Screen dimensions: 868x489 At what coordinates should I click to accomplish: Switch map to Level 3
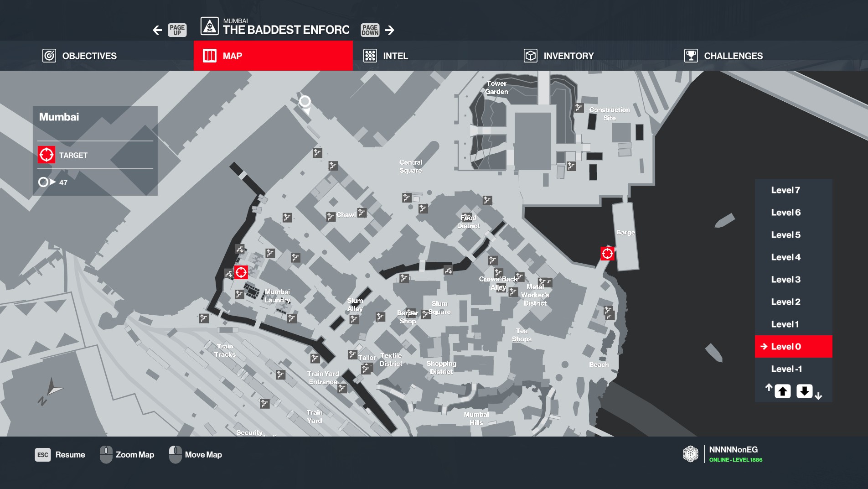click(785, 280)
